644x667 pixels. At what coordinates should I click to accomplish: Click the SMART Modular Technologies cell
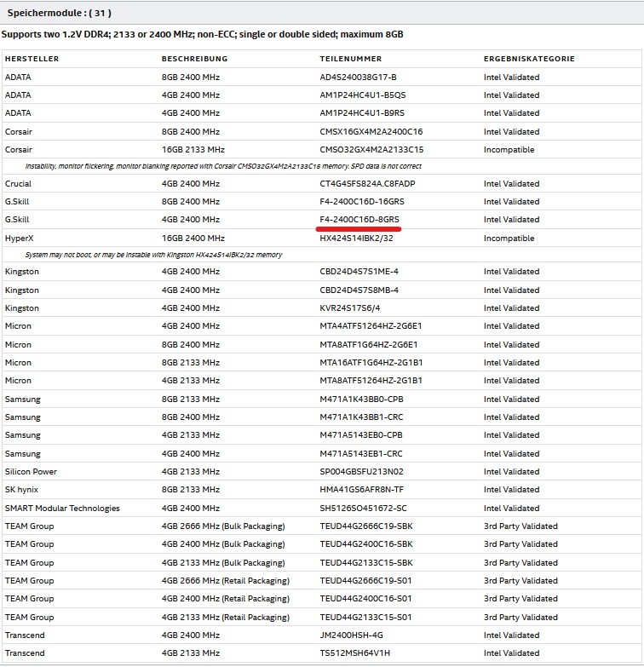click(x=62, y=508)
